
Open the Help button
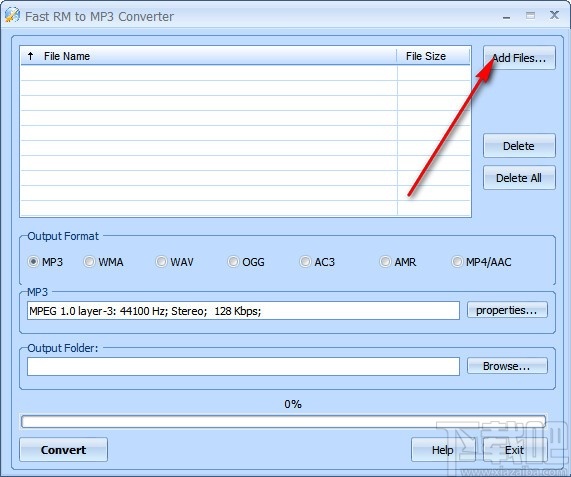pyautogui.click(x=443, y=450)
